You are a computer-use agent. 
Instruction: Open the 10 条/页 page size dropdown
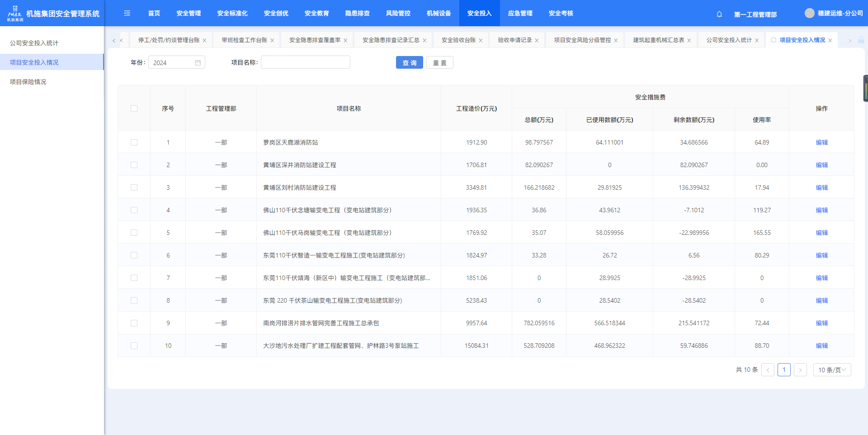click(x=832, y=370)
